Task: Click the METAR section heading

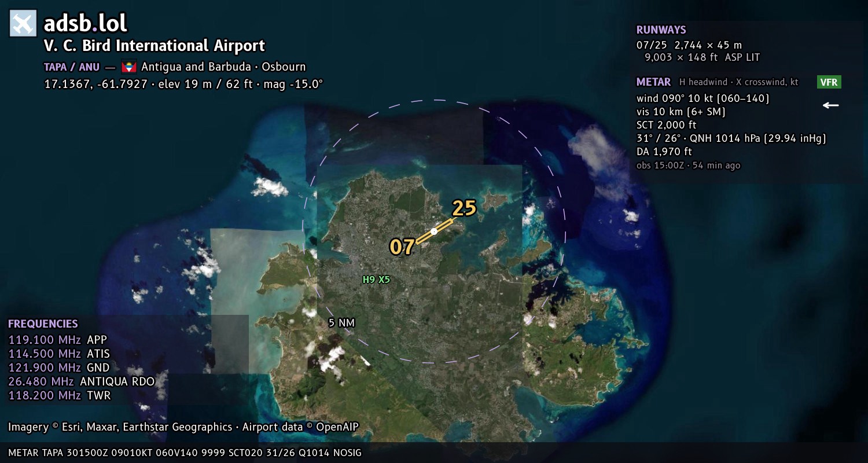Action: (x=654, y=82)
